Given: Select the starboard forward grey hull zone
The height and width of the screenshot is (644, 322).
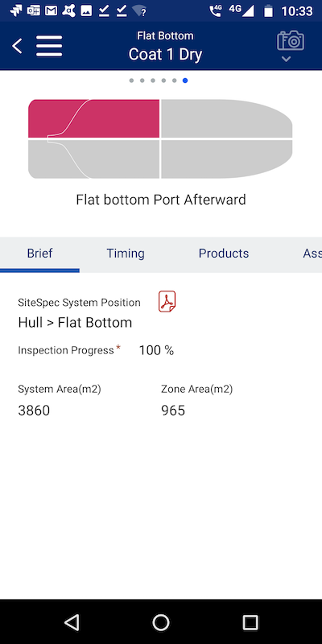Looking at the screenshot, I should coord(226,159).
